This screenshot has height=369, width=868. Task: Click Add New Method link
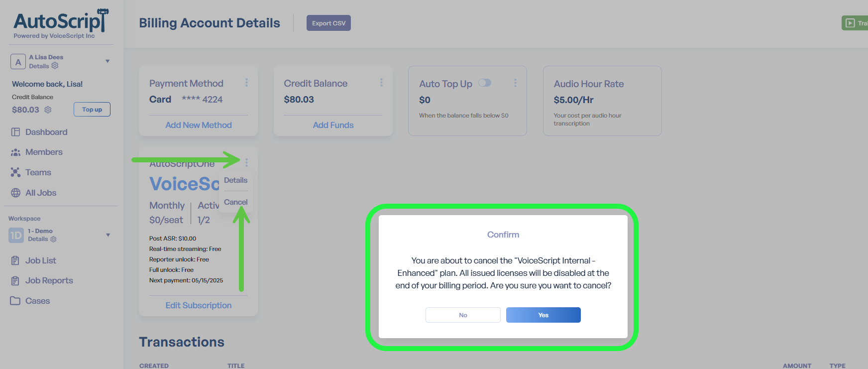coord(199,125)
